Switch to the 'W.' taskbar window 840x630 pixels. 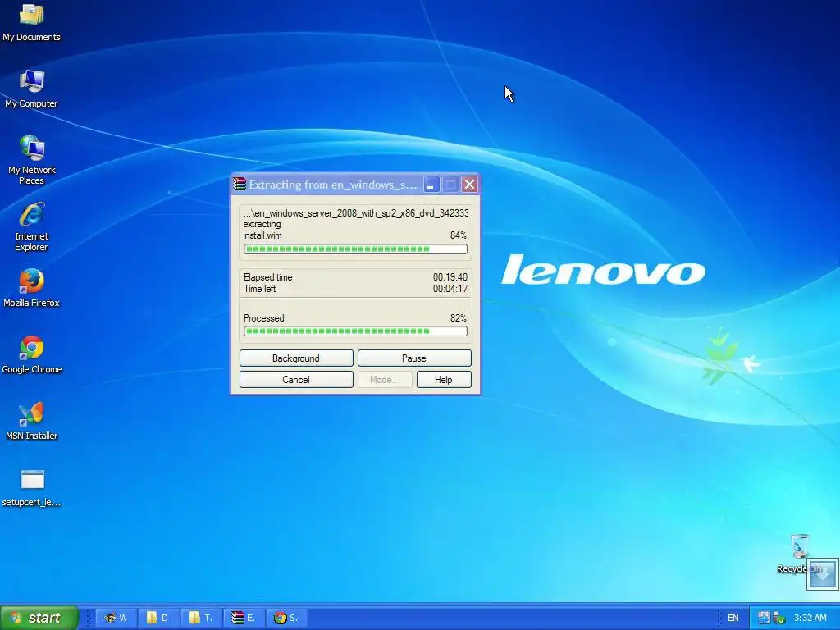(116, 618)
